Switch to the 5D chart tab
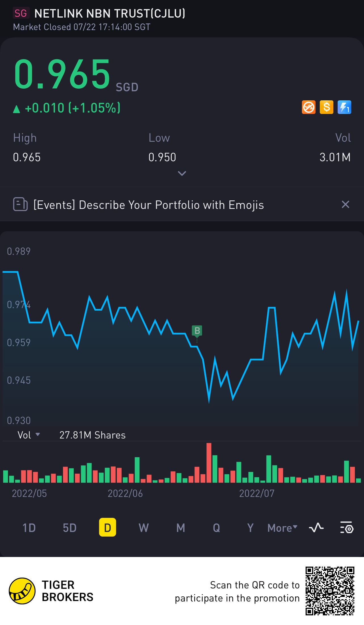 69,528
